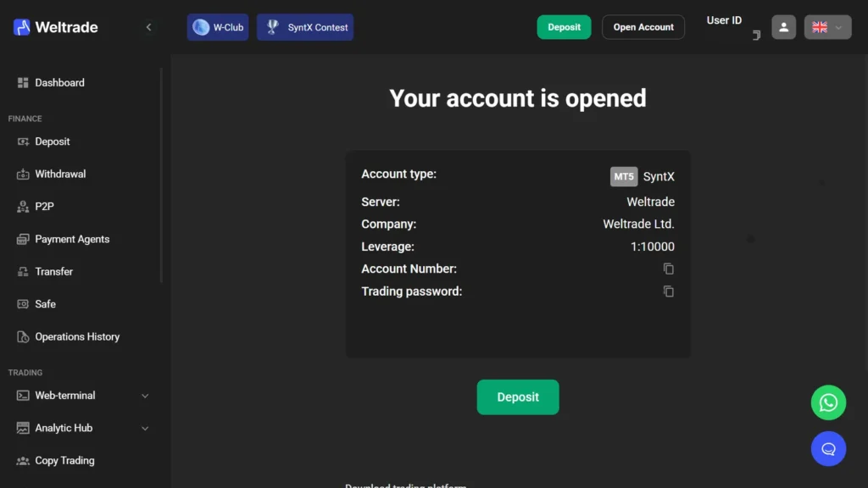Click the P2P people icon

[x=23, y=207]
